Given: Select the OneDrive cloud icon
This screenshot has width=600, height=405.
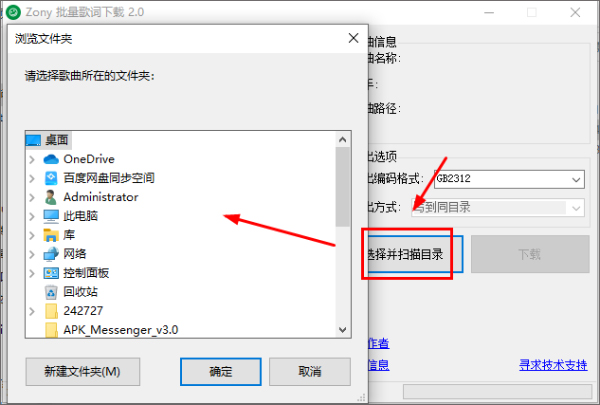Looking at the screenshot, I should pyautogui.click(x=51, y=159).
